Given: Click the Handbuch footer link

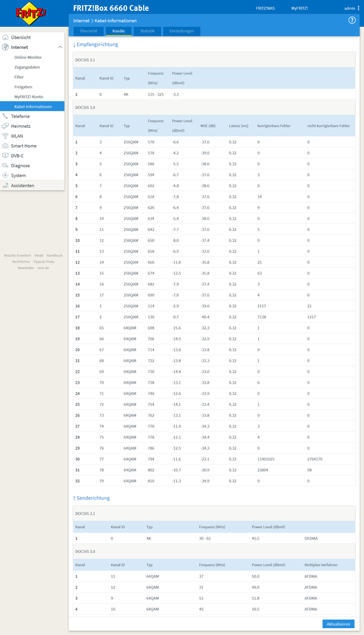Looking at the screenshot, I should [x=55, y=256].
